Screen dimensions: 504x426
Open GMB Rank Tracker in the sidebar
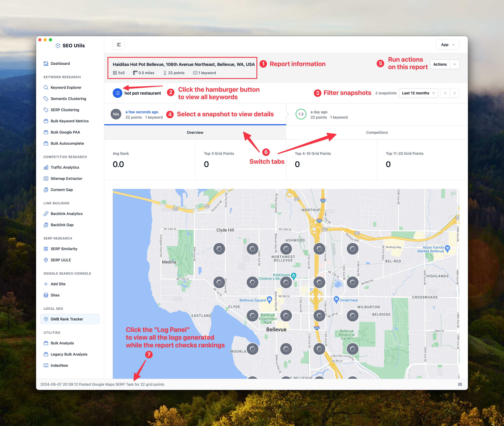click(x=67, y=319)
